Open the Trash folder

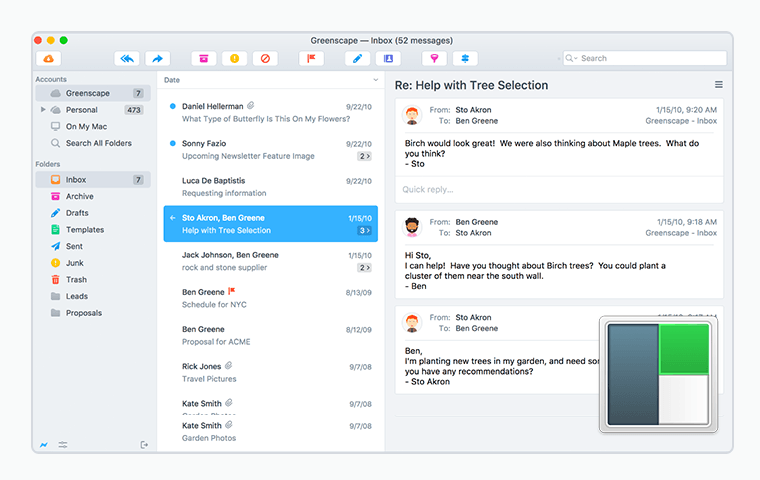pyautogui.click(x=93, y=279)
